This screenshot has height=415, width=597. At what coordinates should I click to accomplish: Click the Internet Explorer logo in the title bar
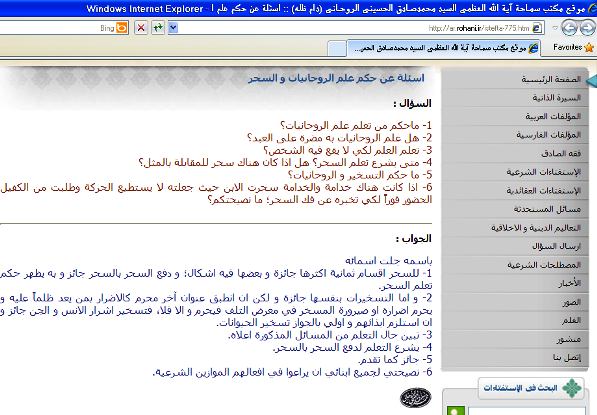[x=592, y=8]
